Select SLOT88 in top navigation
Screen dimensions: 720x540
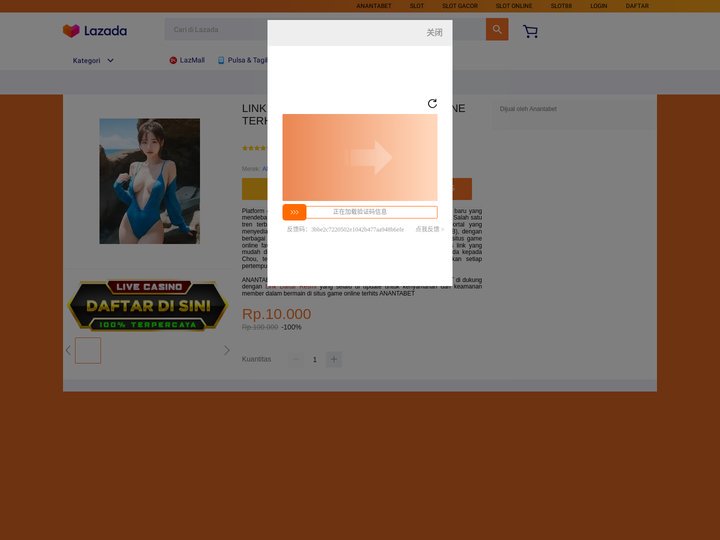(561, 6)
